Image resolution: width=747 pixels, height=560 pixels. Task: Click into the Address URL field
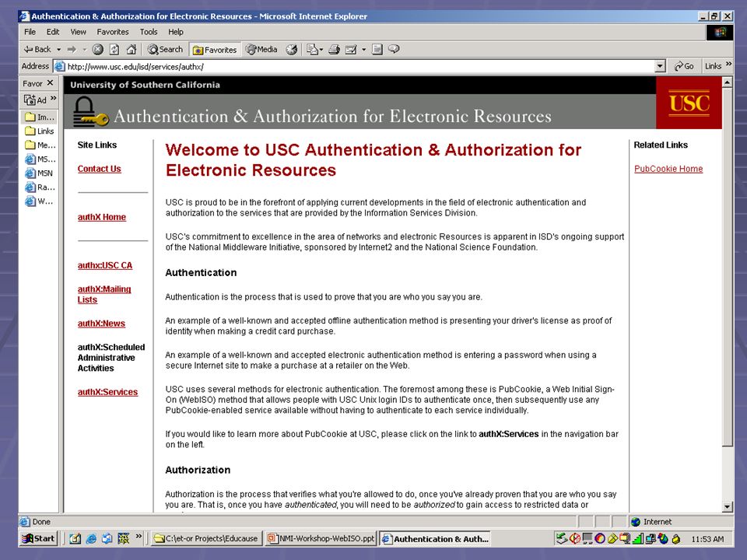click(355, 66)
